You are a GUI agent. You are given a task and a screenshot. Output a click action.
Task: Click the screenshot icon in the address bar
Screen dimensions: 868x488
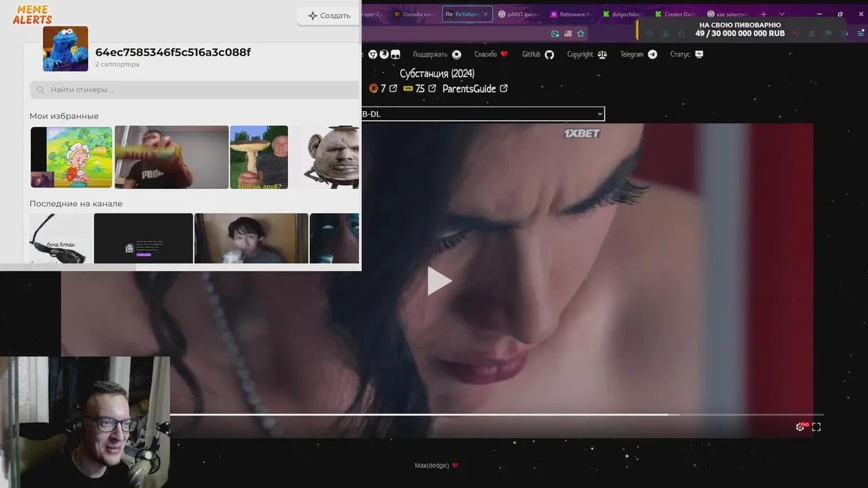(554, 33)
